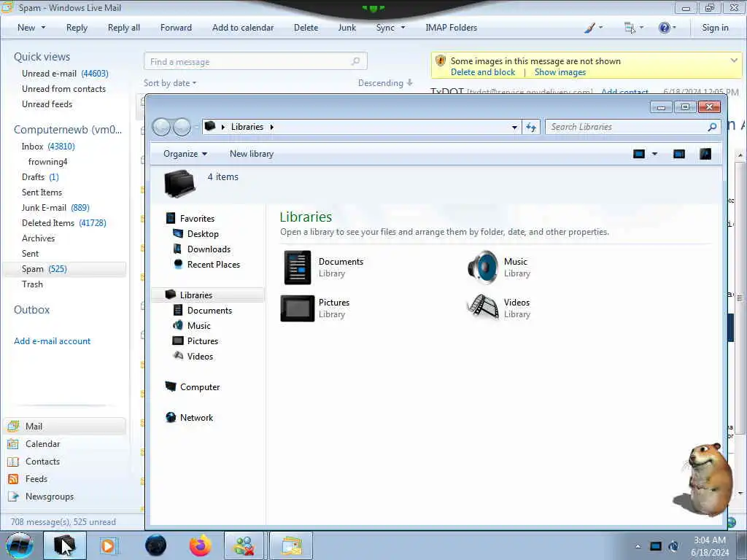Open the Documents library icon

[x=298, y=268]
